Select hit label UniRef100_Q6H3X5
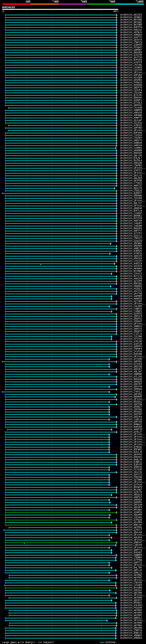This screenshot has width=146, height=644. click(x=131, y=256)
